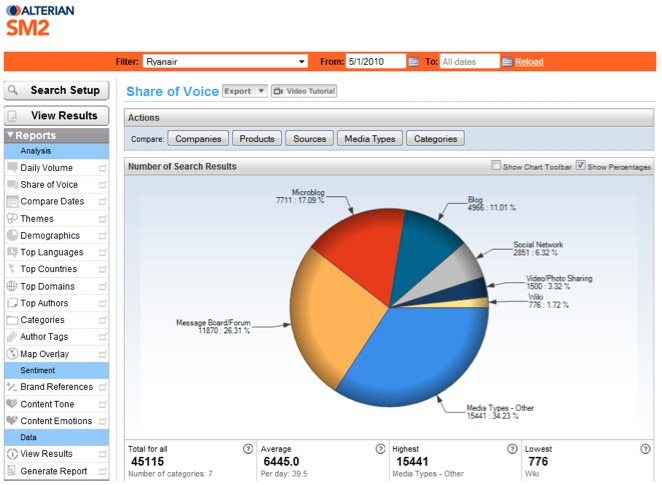This screenshot has width=662, height=485.
Task: Click the Share of Voice pop-out icon
Action: tap(103, 185)
